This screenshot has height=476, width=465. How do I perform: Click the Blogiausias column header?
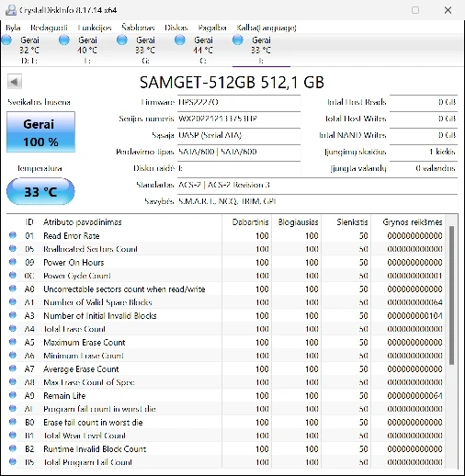[296, 222]
